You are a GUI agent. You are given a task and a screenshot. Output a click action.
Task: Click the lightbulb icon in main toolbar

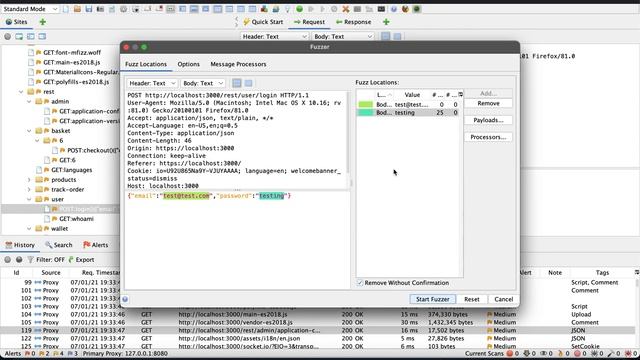tap(287, 9)
